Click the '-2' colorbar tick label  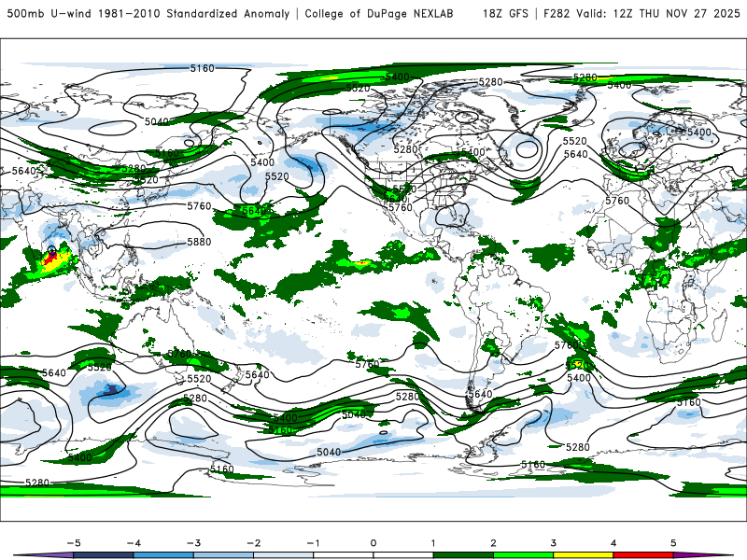point(253,543)
